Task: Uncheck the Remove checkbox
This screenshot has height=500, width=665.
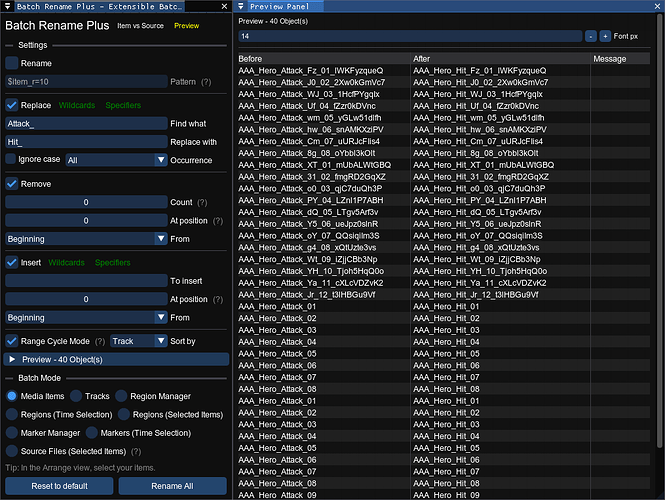Action: click(x=12, y=184)
